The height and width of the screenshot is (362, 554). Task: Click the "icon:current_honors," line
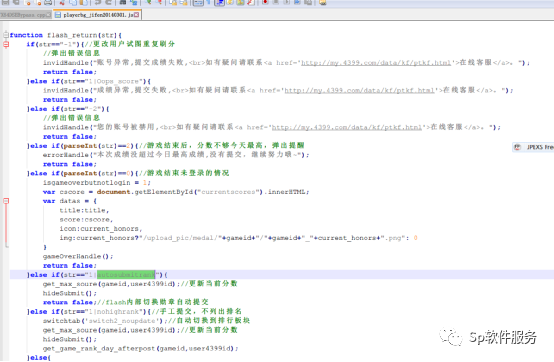101,229
